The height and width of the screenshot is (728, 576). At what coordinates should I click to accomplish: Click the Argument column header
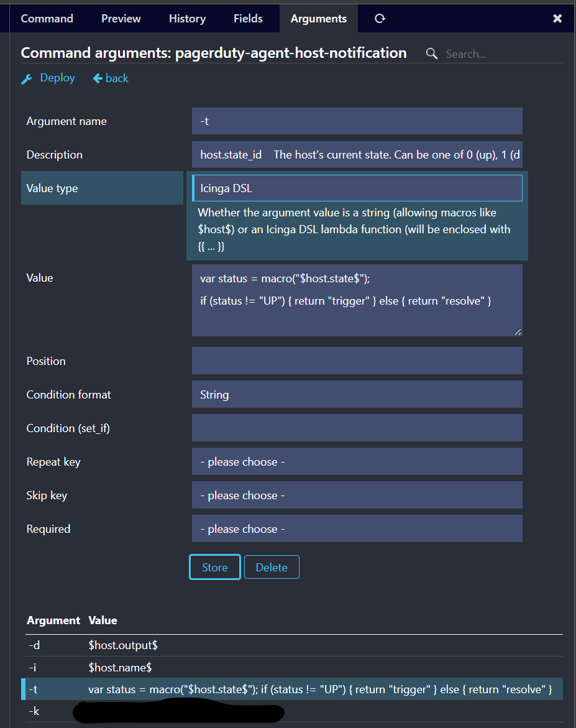[x=53, y=620]
